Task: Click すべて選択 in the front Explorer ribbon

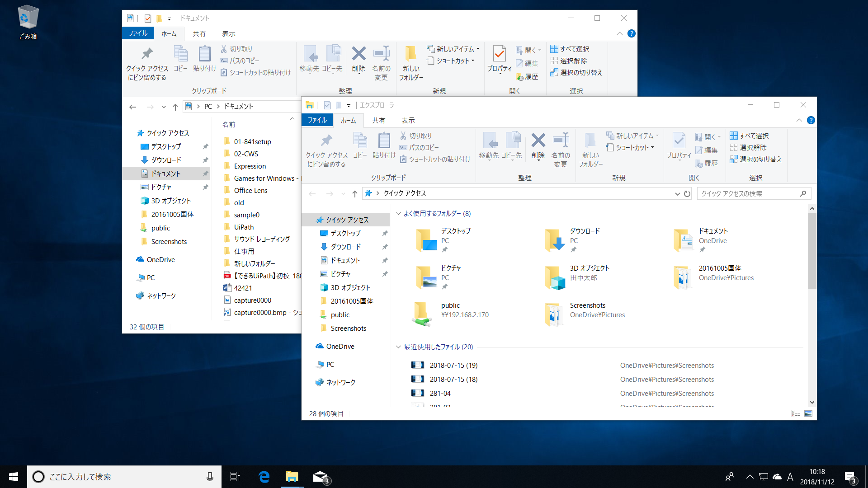Action: point(750,136)
